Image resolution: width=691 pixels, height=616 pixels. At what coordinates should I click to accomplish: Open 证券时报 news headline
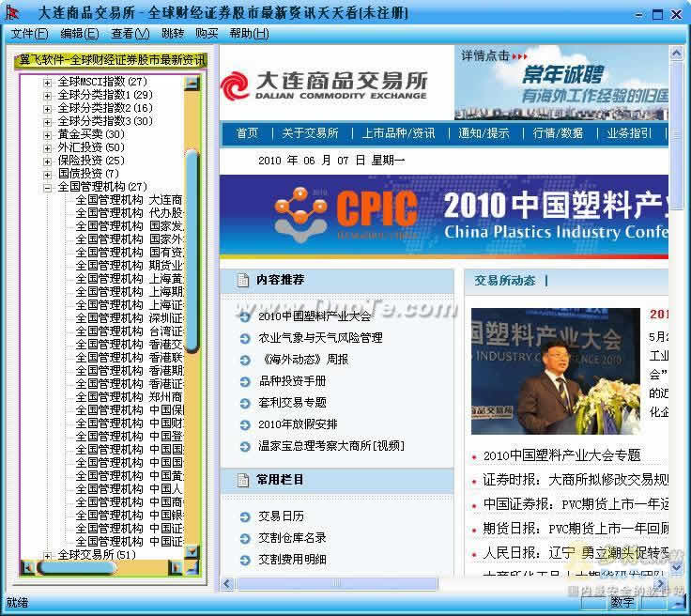[576, 480]
